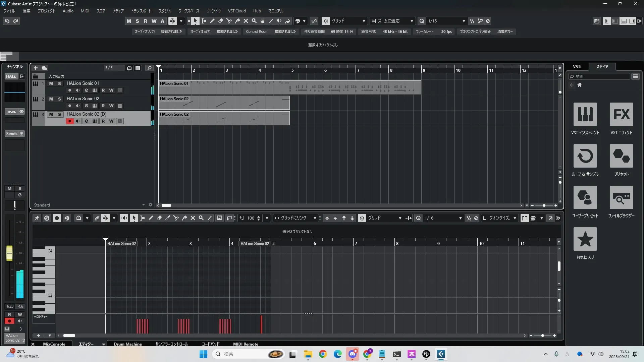Screen dimensions: 644x362
Task: Select the Glue tool in the top toolbar
Action: pyautogui.click(x=237, y=21)
